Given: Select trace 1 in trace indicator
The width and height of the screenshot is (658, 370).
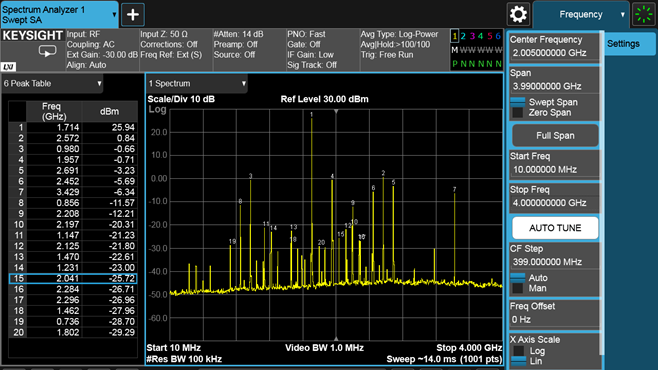Looking at the screenshot, I should (x=454, y=36).
